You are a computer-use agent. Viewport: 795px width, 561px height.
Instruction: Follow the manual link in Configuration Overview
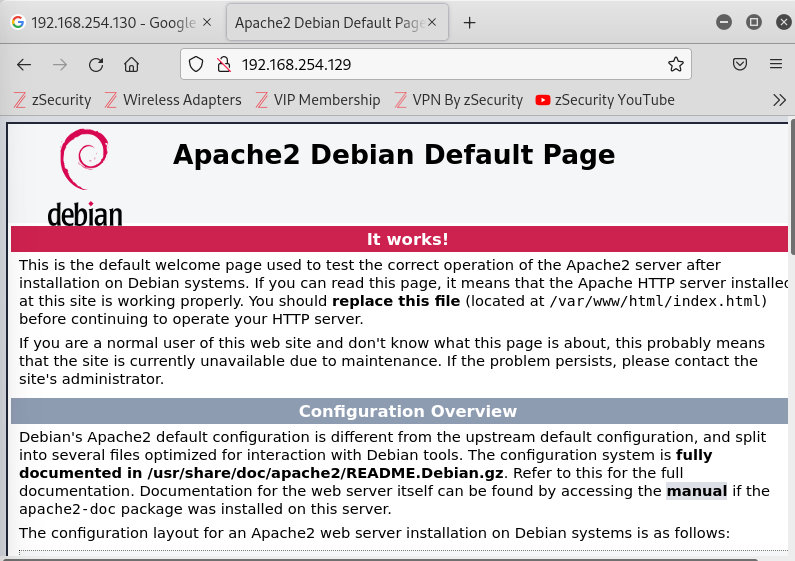click(696, 491)
